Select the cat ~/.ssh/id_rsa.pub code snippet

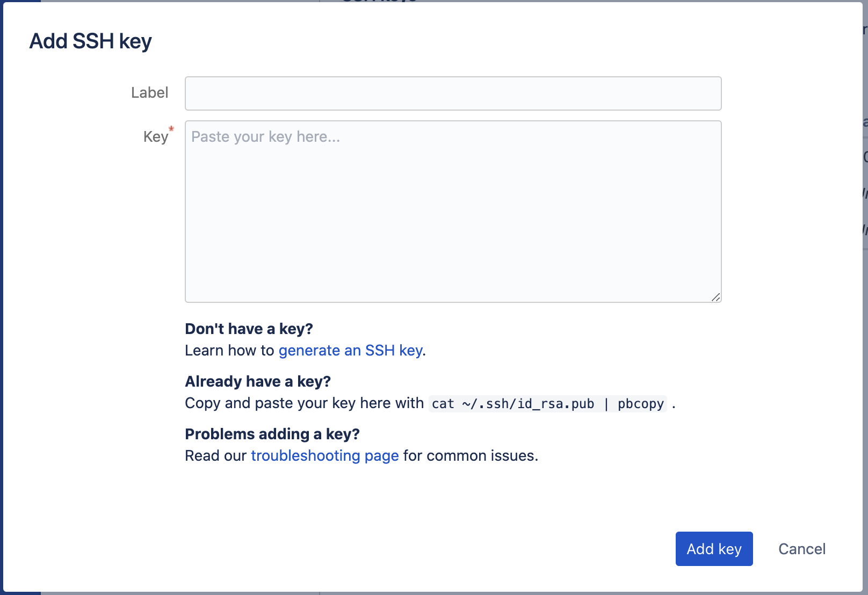(x=548, y=404)
